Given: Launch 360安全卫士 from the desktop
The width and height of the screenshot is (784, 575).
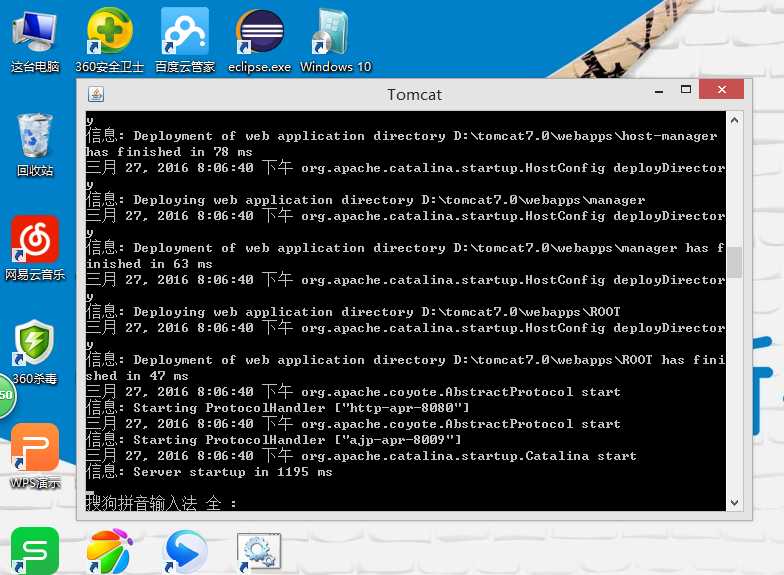Looking at the screenshot, I should pyautogui.click(x=110, y=41).
